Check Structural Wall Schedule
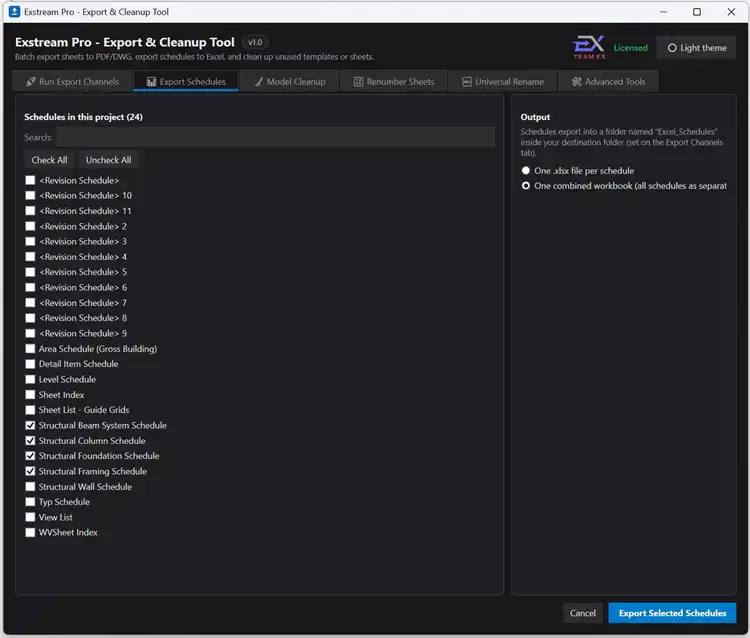This screenshot has width=750, height=638. 30,486
